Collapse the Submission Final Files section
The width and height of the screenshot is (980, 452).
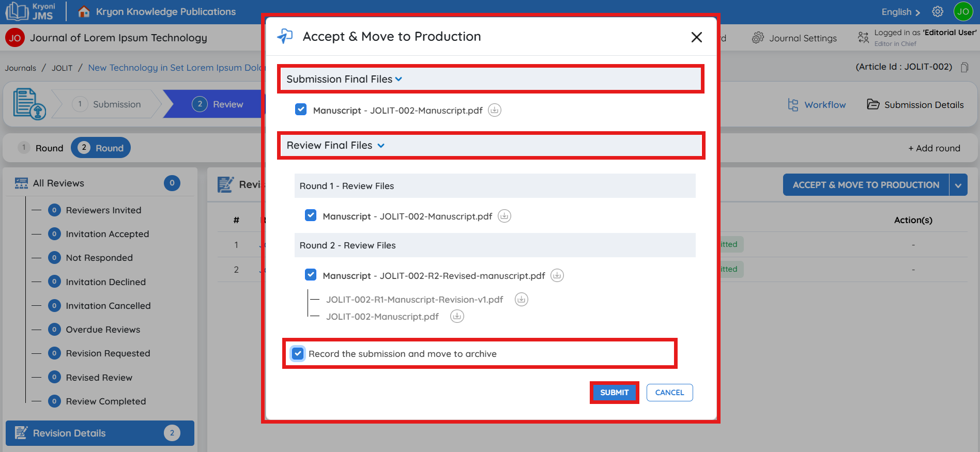click(398, 79)
